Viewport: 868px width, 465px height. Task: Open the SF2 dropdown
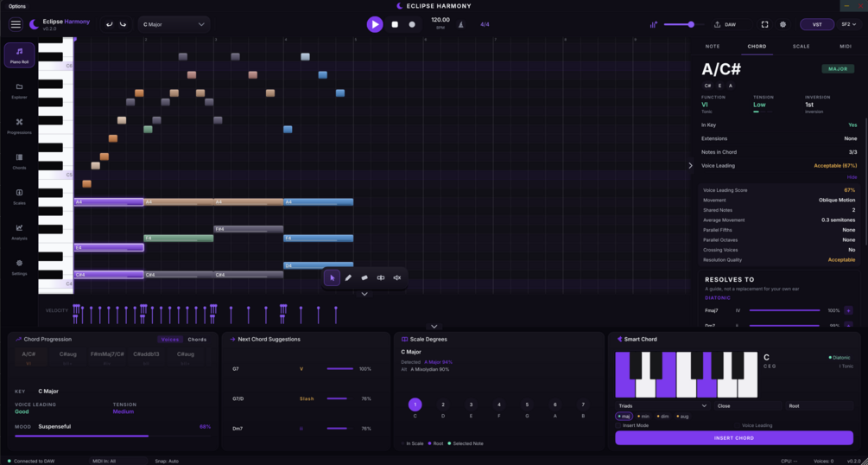(x=849, y=24)
